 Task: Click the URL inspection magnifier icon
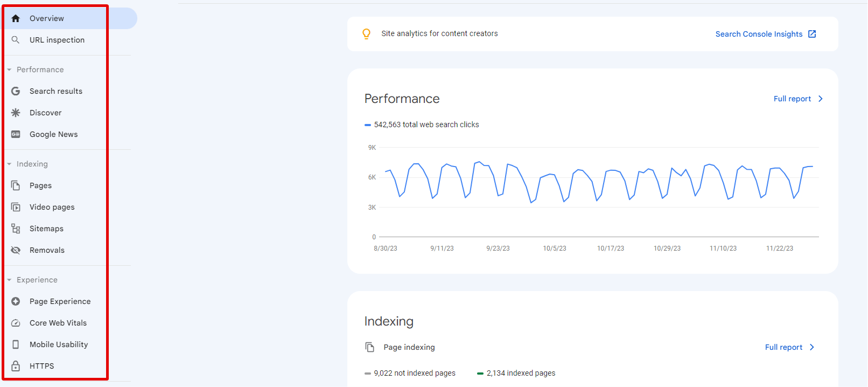click(x=16, y=40)
